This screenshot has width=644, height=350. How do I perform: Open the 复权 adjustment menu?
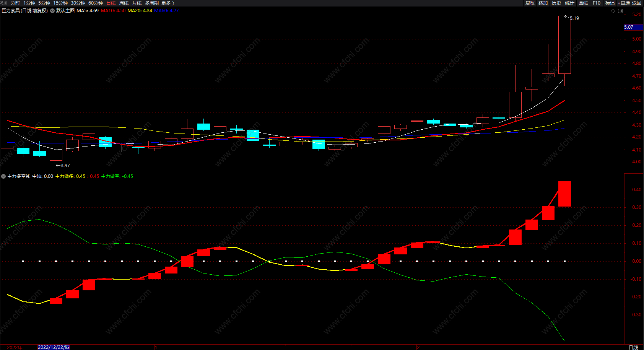530,3
